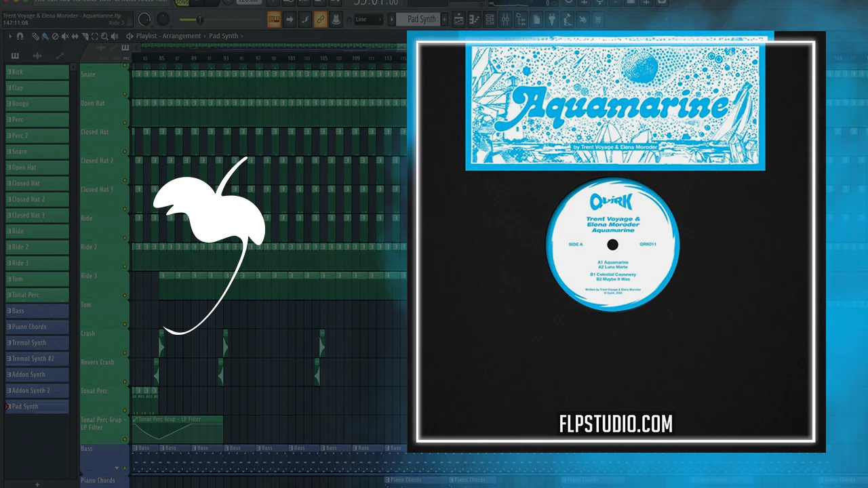Select the playlist mute speaker tool
This screenshot has height=488, width=868.
pyautogui.click(x=65, y=36)
